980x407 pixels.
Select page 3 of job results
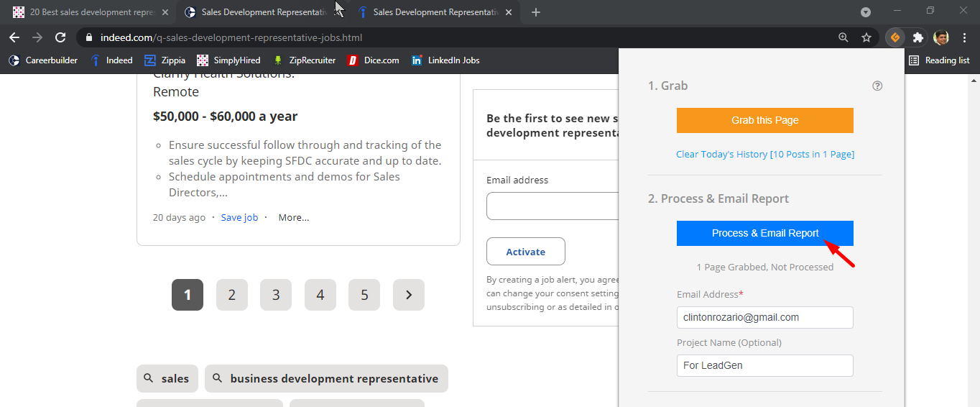point(276,295)
